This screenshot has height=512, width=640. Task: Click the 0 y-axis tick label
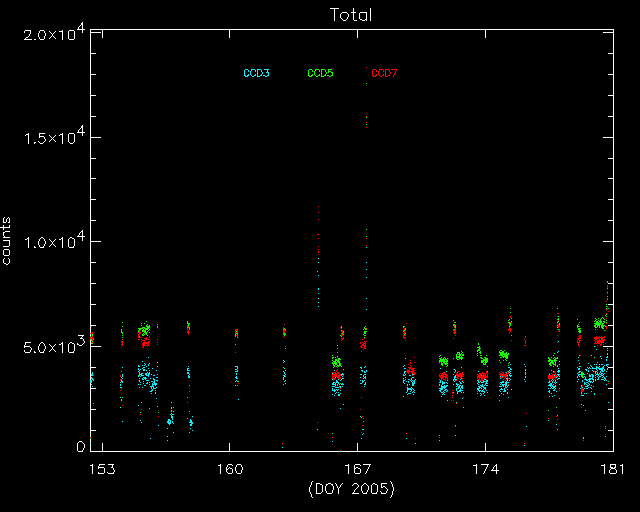click(79, 447)
